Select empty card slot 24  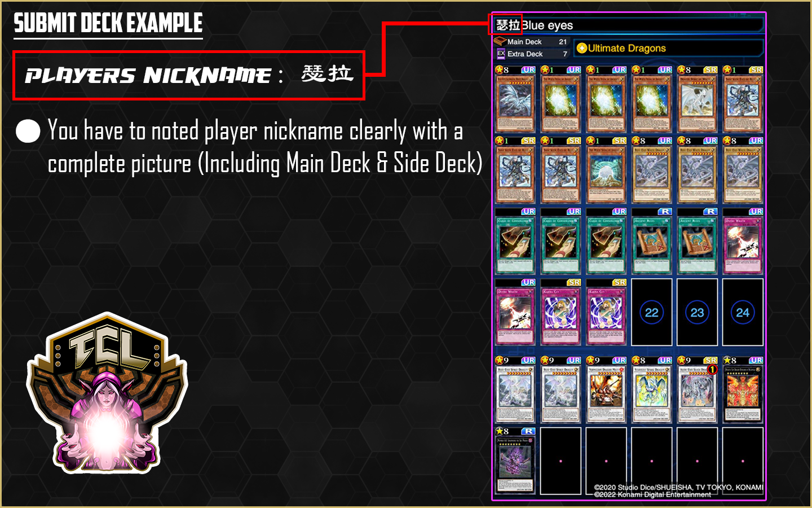[743, 312]
